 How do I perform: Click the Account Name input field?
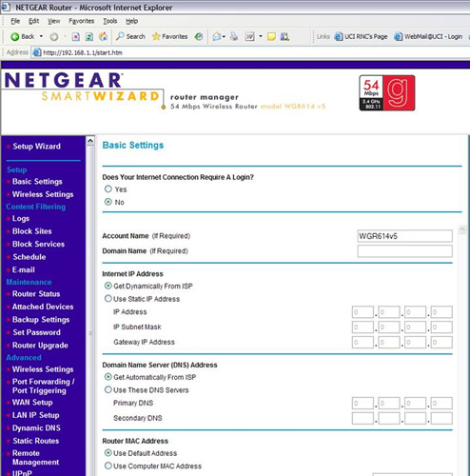(x=405, y=236)
